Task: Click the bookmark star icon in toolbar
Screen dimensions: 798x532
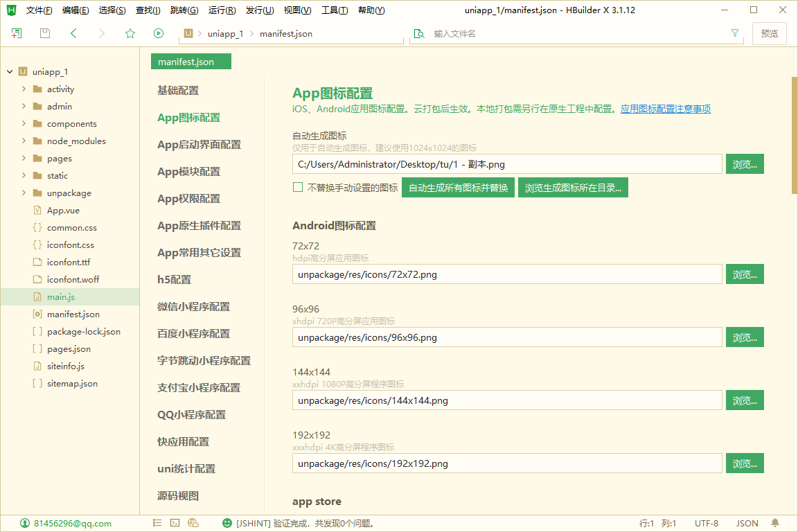Action: 130,33
